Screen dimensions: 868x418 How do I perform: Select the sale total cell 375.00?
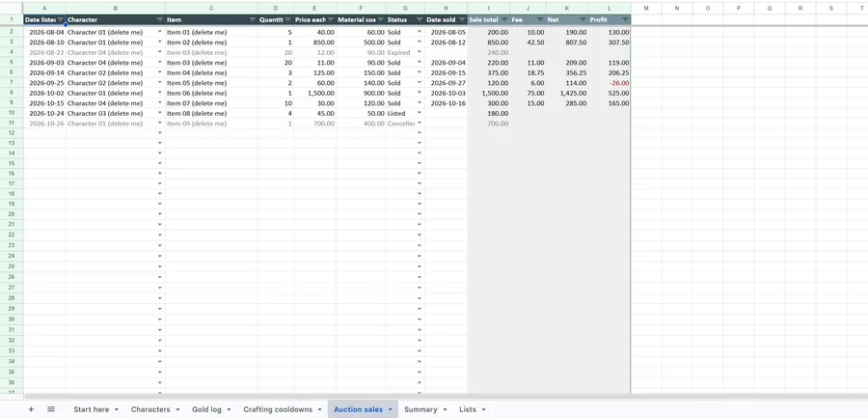click(488, 72)
